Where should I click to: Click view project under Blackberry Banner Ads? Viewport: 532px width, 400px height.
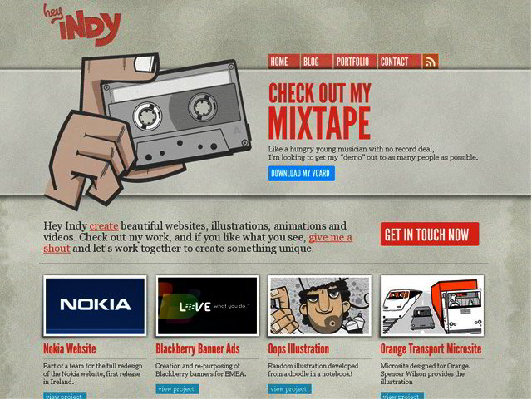click(177, 389)
